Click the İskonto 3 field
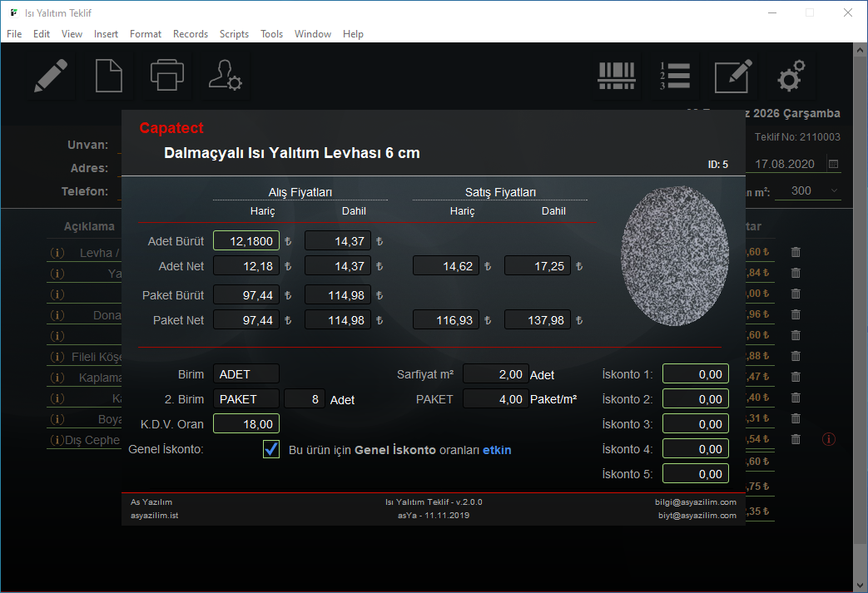 (696, 423)
